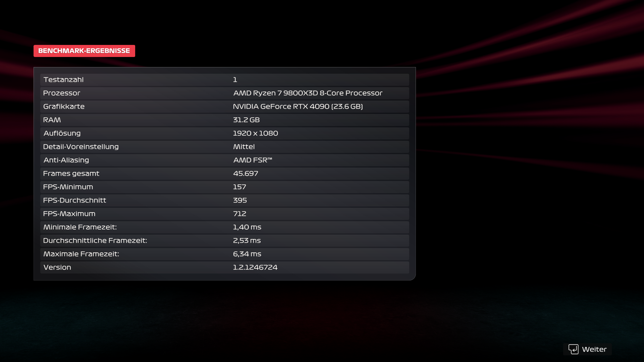Click the FPS-Maximum 712 row
Viewport: 644px width, 362px height.
pyautogui.click(x=224, y=214)
